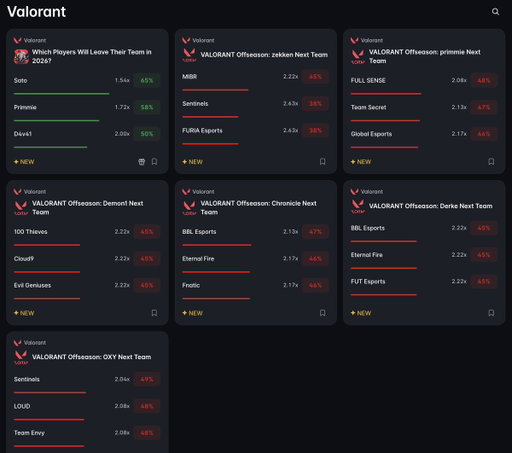The image size is (512, 453).
Task: Select the 38% odds button for FURIA Esports
Action: pos(315,130)
